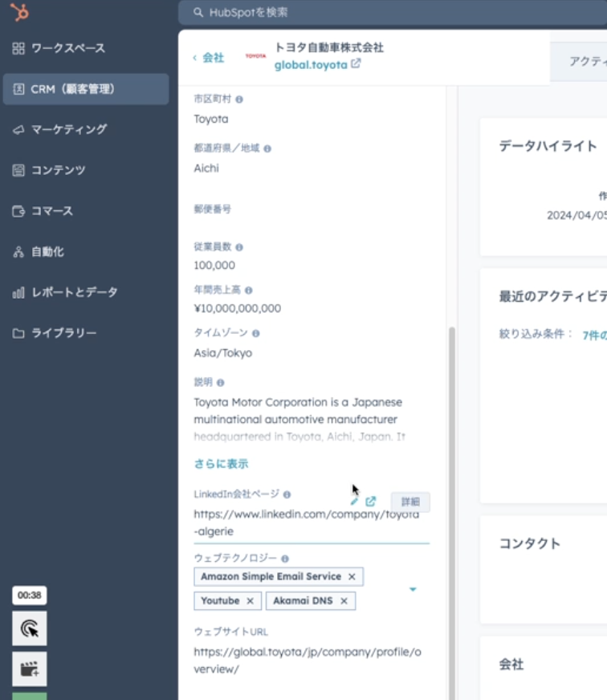Click the HubSpot sprocket logo
This screenshot has width=607, height=700.
coord(19,12)
